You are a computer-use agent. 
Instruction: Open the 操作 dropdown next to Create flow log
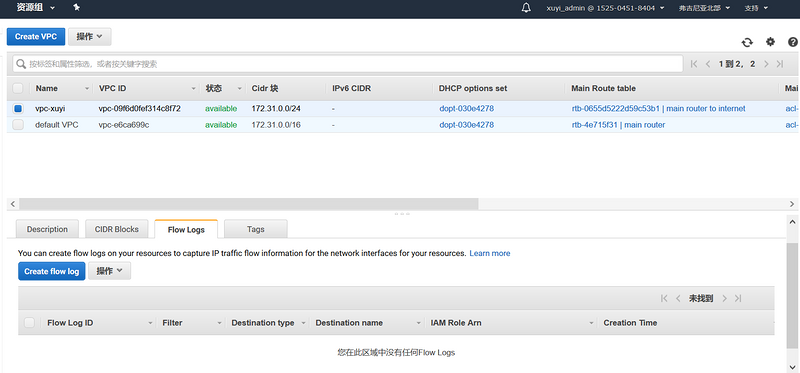click(110, 271)
